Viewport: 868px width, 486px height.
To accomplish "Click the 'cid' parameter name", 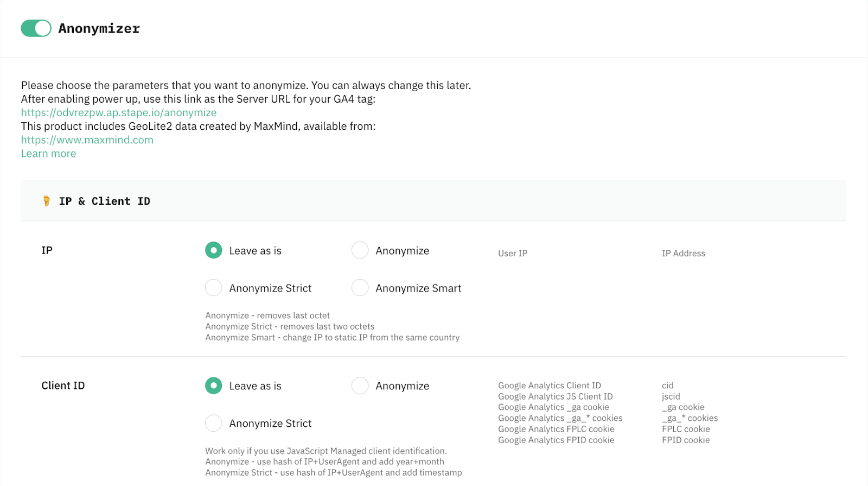I will (667, 386).
